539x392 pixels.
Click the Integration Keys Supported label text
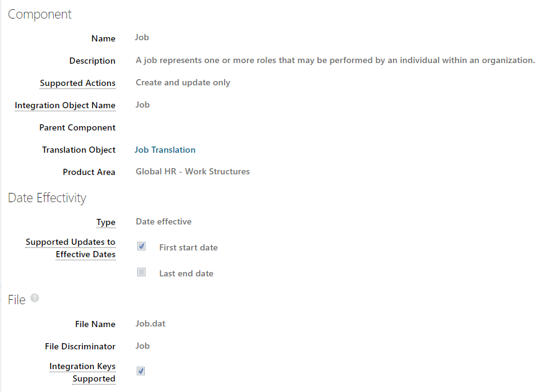(x=82, y=372)
